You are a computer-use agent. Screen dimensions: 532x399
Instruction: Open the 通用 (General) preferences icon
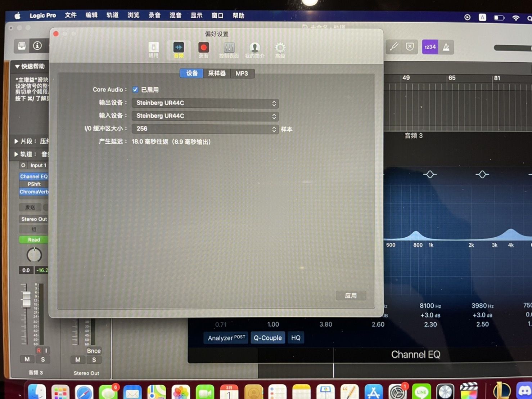[153, 49]
